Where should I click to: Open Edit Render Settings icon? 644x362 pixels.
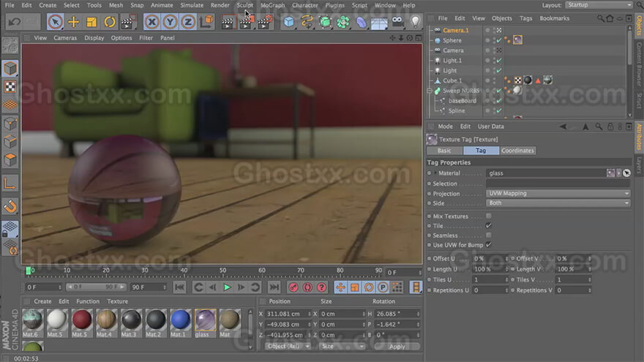tap(265, 22)
